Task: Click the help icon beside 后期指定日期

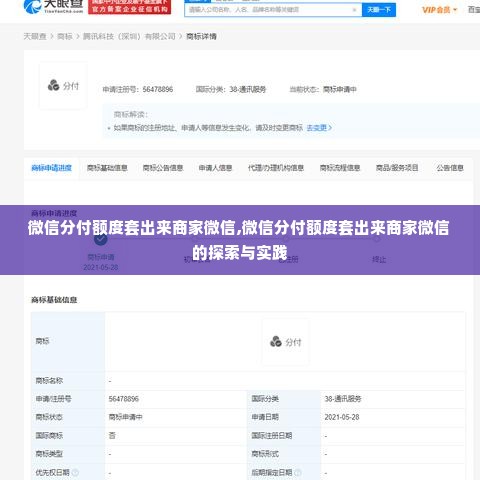Action: pos(298,472)
